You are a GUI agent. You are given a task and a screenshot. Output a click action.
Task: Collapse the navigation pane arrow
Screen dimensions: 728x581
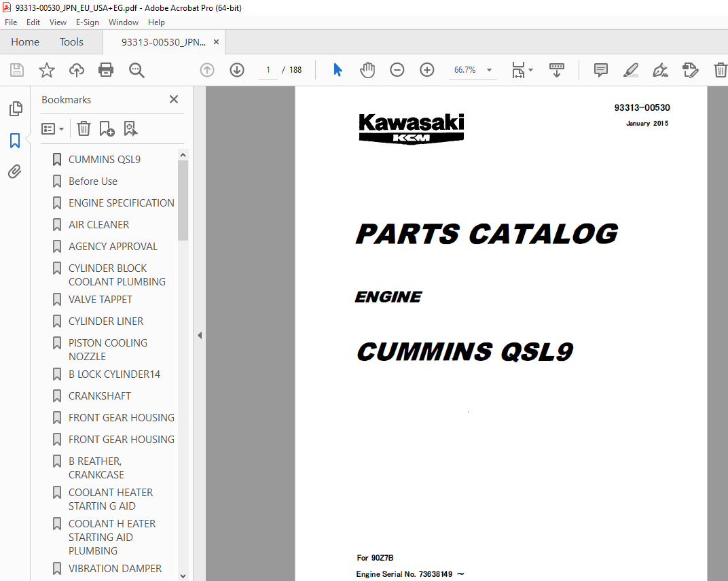(x=200, y=335)
